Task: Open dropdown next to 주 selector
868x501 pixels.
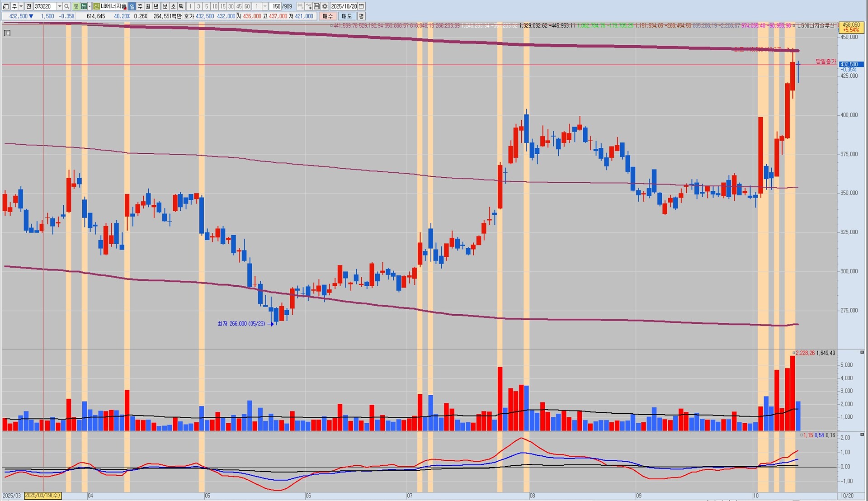Action: coord(21,6)
